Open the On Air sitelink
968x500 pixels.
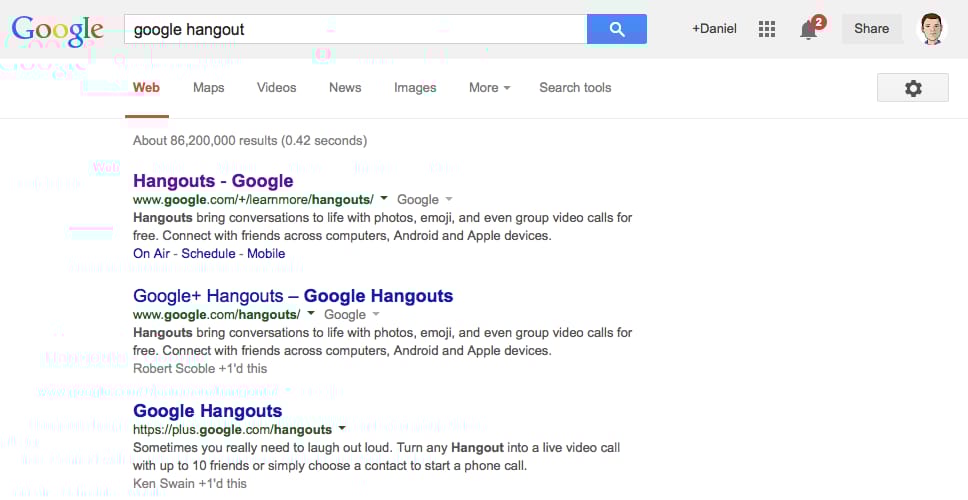point(151,253)
